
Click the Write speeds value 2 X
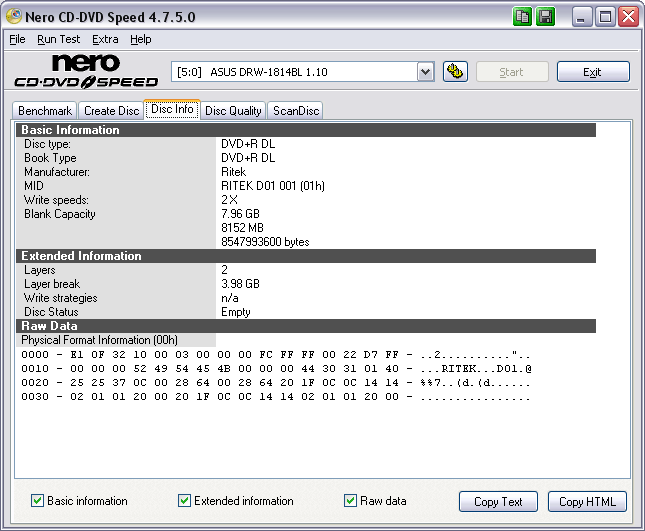coord(229,200)
